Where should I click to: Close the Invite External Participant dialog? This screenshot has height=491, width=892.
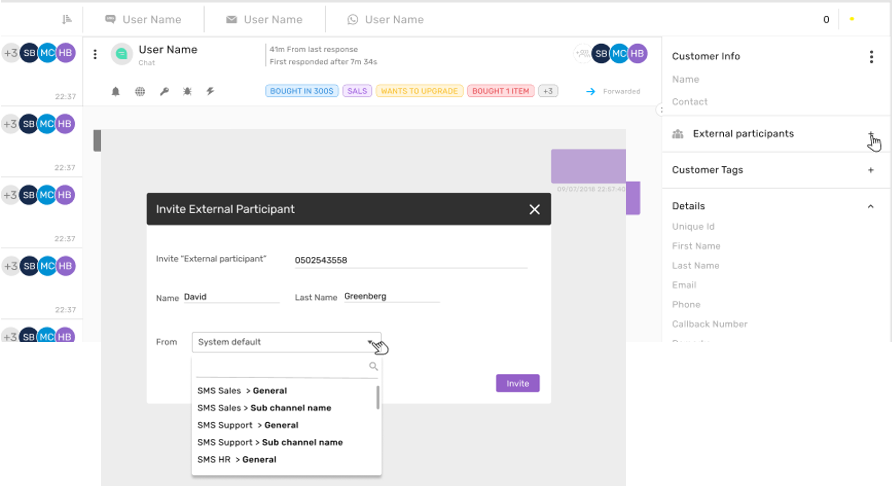tap(534, 209)
